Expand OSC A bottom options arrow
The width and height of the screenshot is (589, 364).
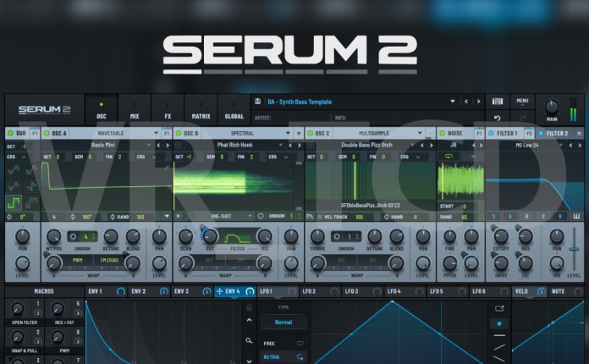[x=167, y=217]
